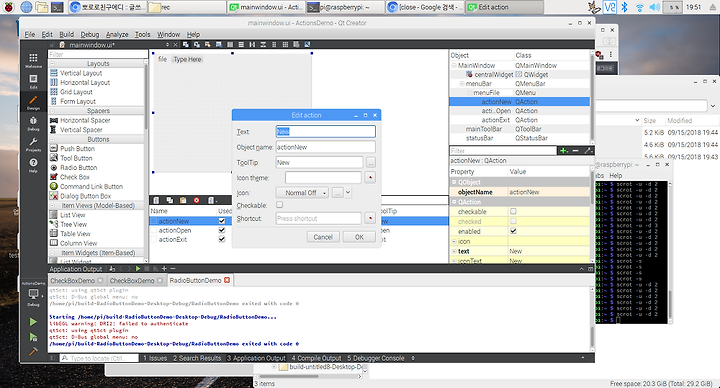
Task: Click the icon browse ellipsis button
Action: pos(338,193)
